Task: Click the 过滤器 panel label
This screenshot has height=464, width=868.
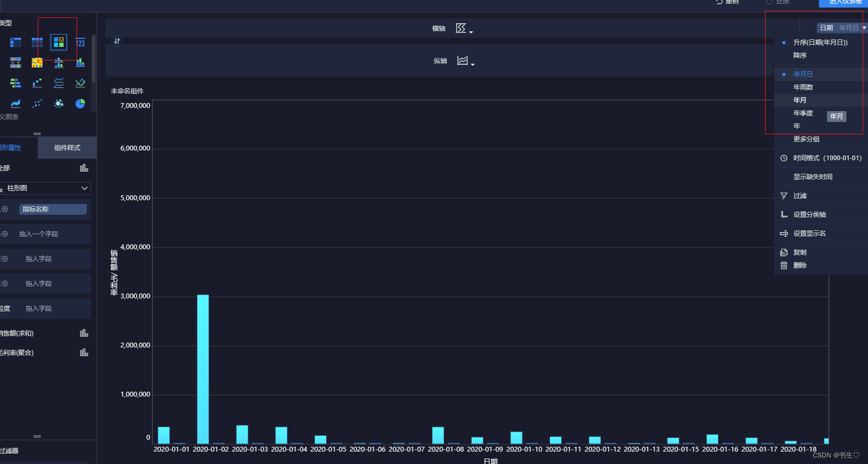Action: coord(9,451)
